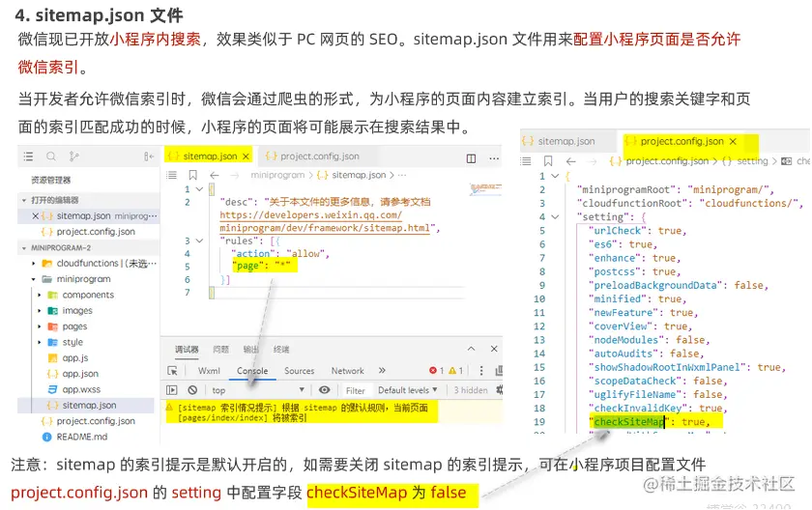The height and width of the screenshot is (510, 812).
Task: Go forward with the right arrow in left editor
Action: [x=235, y=176]
